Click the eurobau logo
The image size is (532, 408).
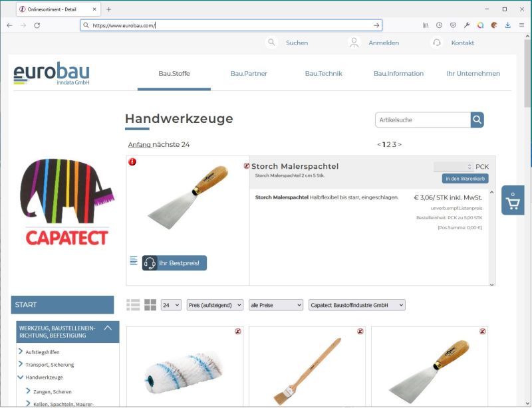(52, 73)
